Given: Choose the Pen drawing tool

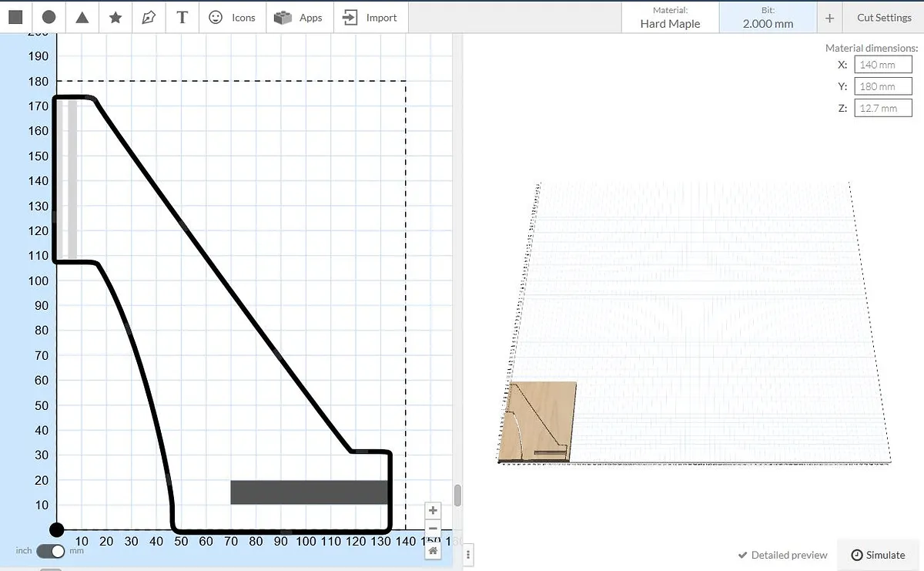Looking at the screenshot, I should pos(149,17).
